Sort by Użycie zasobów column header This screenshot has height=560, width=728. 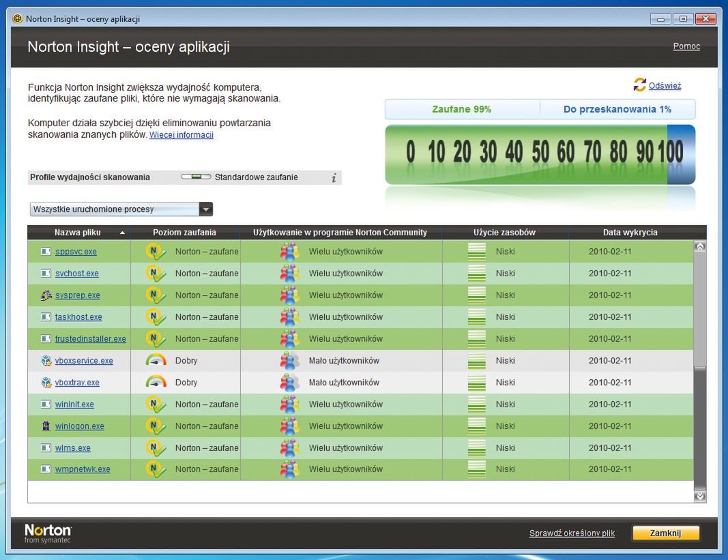click(x=505, y=233)
